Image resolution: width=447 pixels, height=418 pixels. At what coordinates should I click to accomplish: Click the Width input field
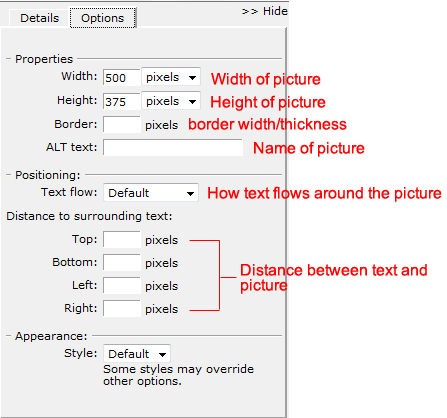pos(121,78)
